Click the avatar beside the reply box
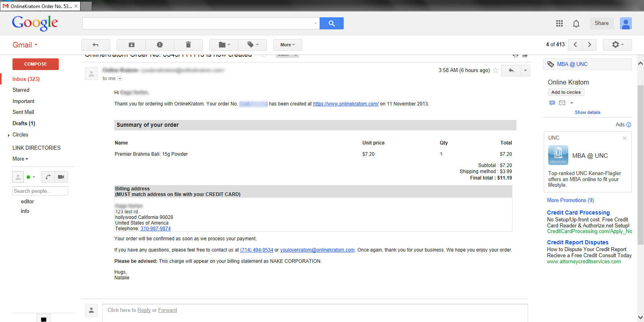The image size is (644, 322). click(x=91, y=310)
